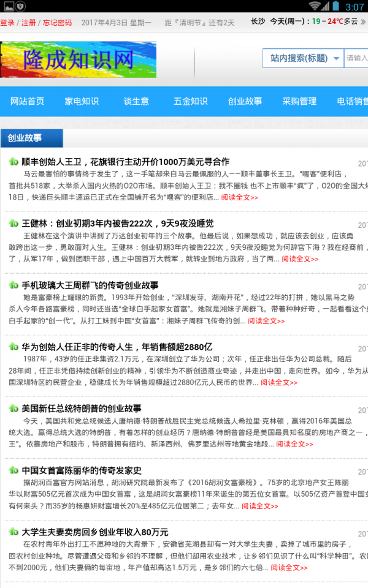Viewport: 368px width, 588px height.
Task: Click green icon beside 王健林 article
Action: [x=13, y=224]
